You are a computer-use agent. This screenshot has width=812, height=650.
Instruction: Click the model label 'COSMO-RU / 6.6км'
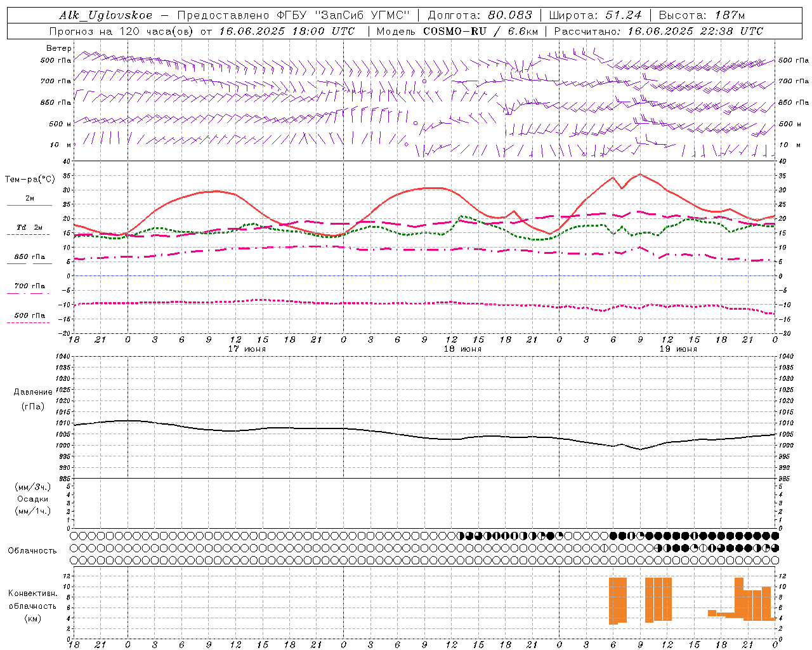(x=480, y=31)
